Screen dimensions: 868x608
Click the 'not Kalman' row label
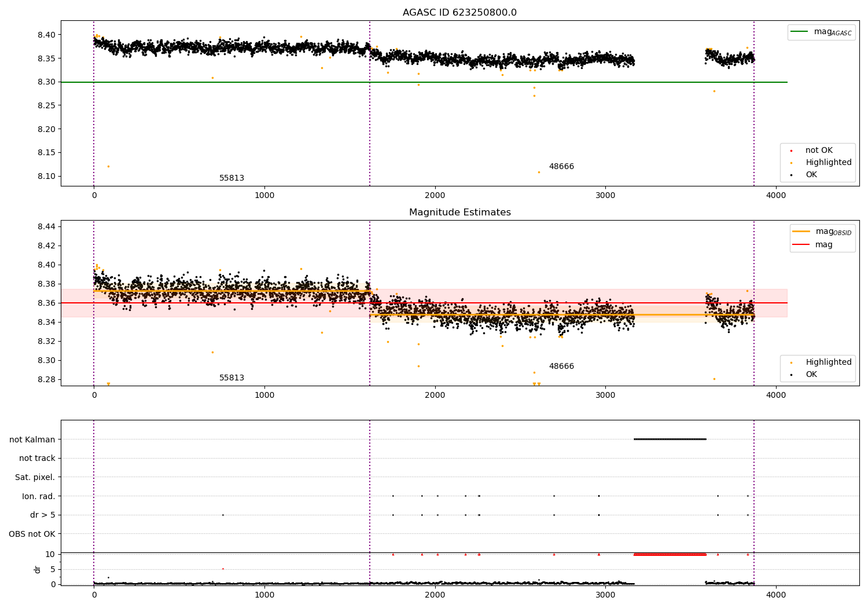click(x=32, y=440)
